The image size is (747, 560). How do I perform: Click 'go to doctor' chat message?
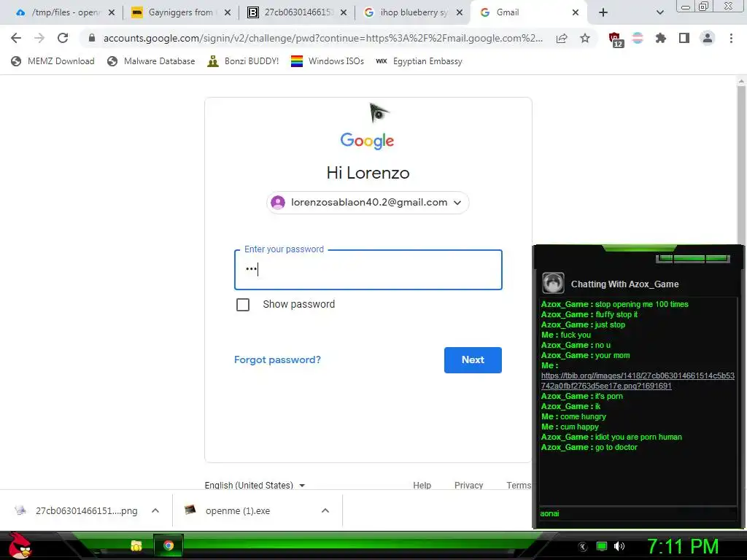616,447
